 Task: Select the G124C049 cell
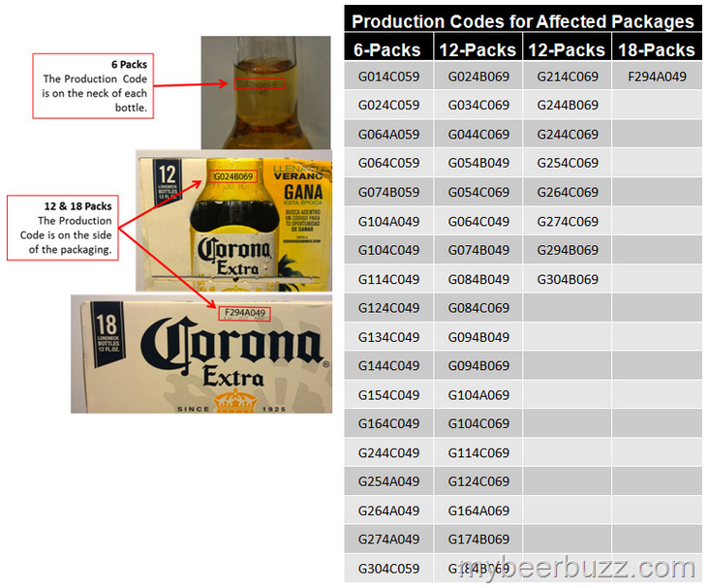388,308
